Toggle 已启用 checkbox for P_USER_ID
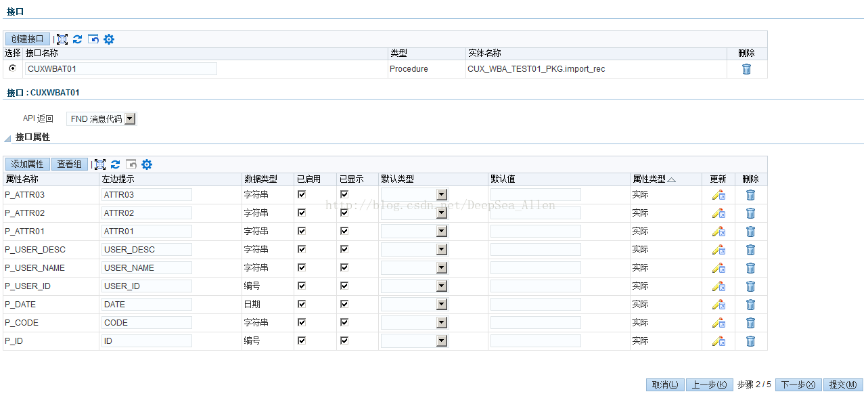 tap(302, 286)
